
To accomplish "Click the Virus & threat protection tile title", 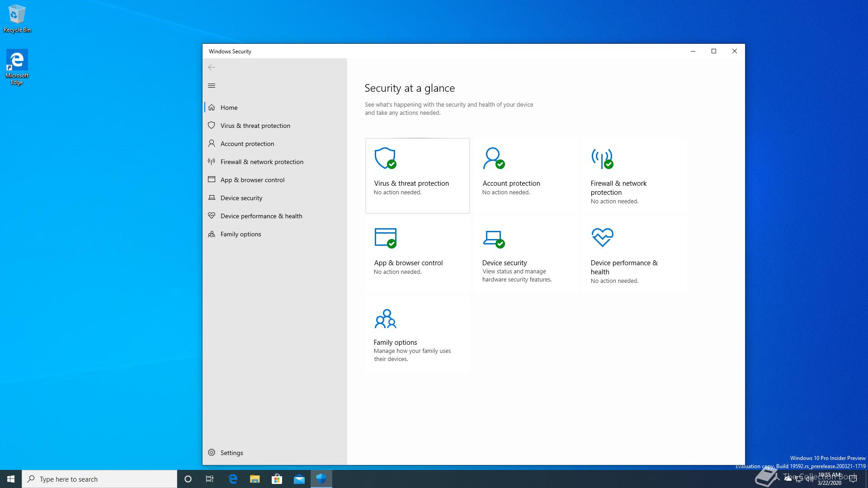I will click(x=411, y=183).
